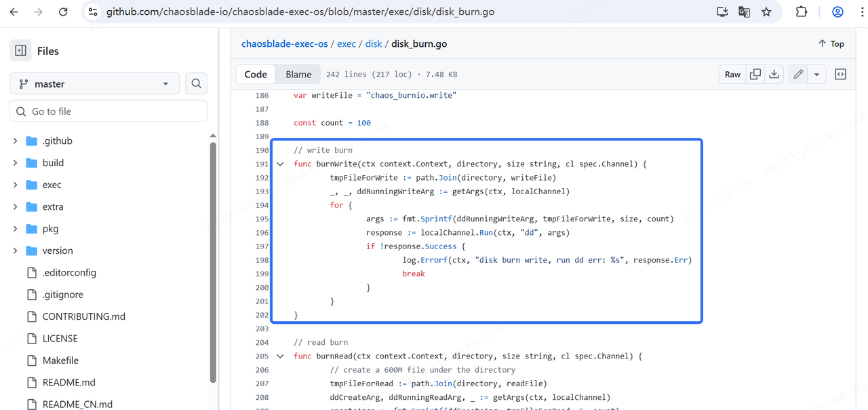Select line number 191
This screenshot has width=868, height=410.
click(x=262, y=164)
